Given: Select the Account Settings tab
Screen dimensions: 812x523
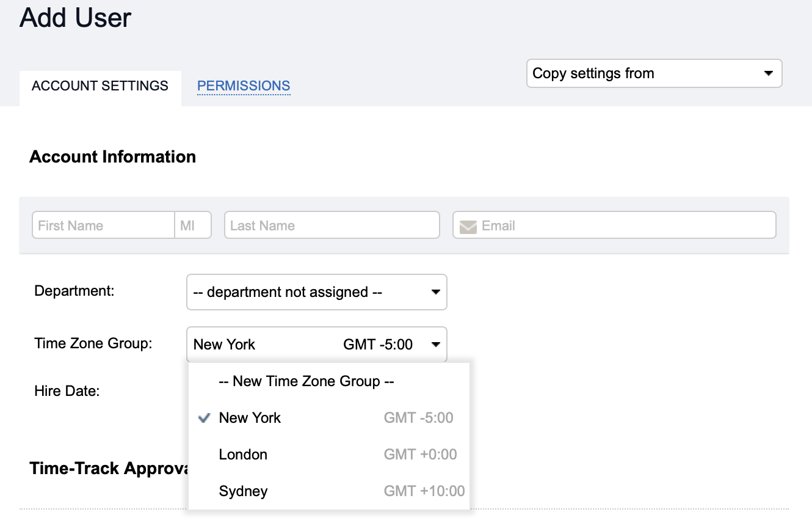Looking at the screenshot, I should (x=100, y=86).
